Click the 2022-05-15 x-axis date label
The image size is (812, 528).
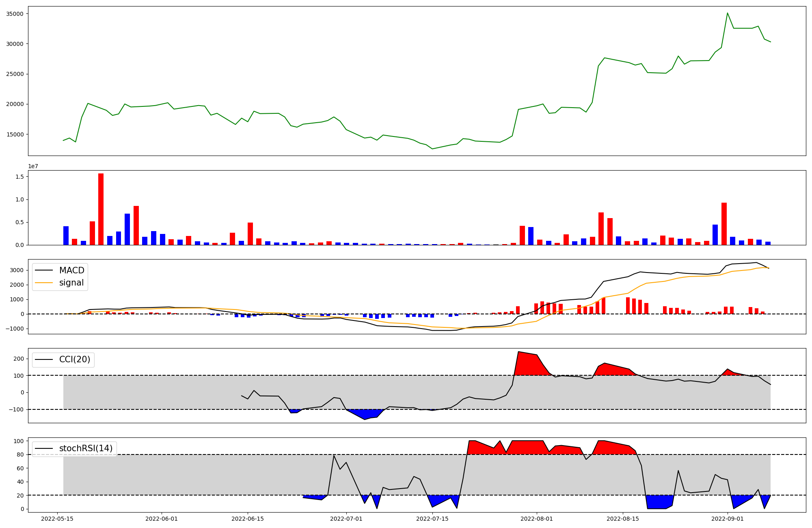(x=57, y=519)
